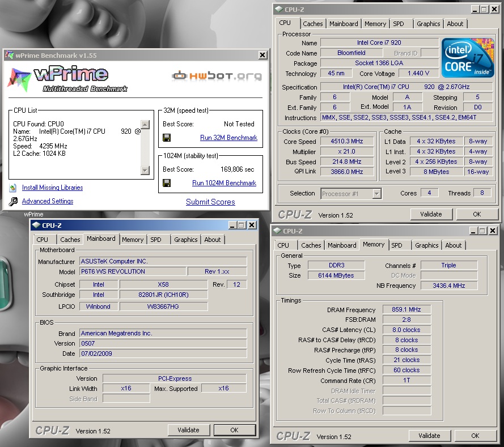The height and width of the screenshot is (447, 504).
Task: Click the Manufacturer ASUSTeK Computer INC. field
Action: pos(163,261)
